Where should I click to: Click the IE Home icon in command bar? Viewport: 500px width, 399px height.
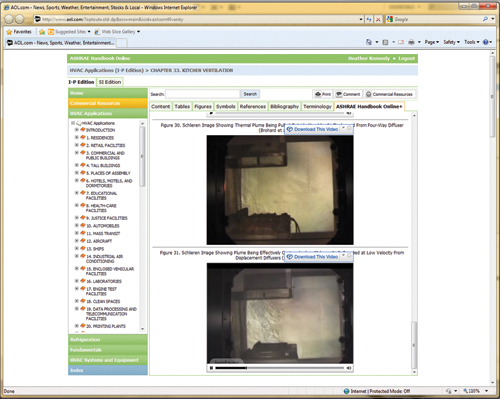[x=369, y=42]
